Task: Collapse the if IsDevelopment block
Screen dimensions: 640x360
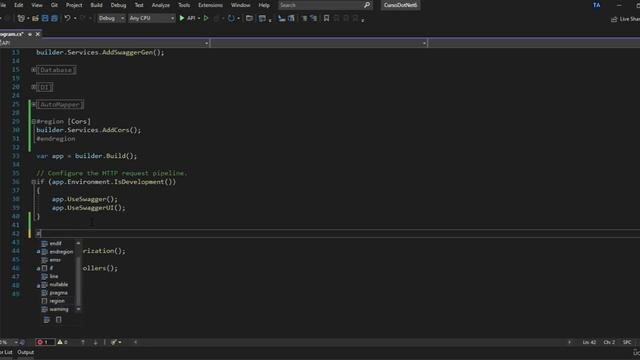Action: (33, 182)
